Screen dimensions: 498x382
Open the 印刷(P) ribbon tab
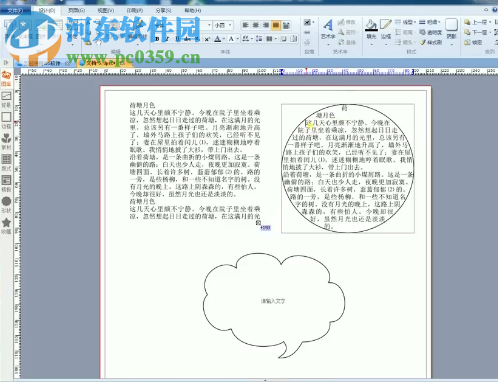(135, 11)
